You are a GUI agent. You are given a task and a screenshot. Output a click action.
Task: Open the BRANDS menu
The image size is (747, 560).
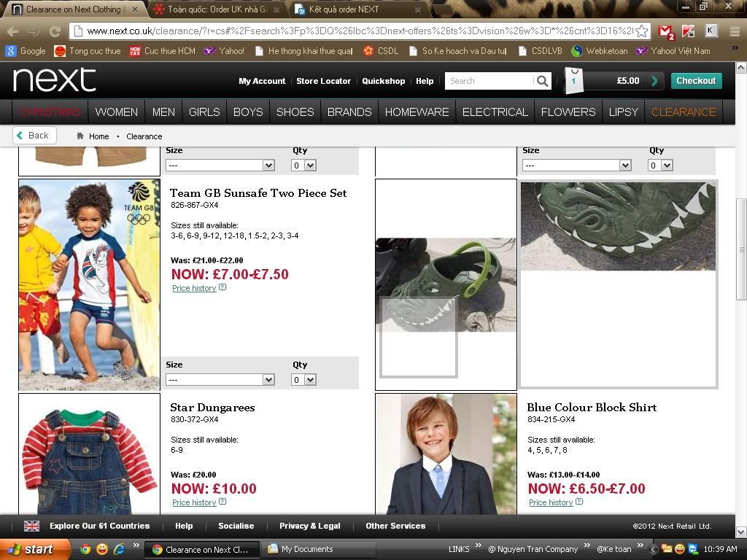349,112
